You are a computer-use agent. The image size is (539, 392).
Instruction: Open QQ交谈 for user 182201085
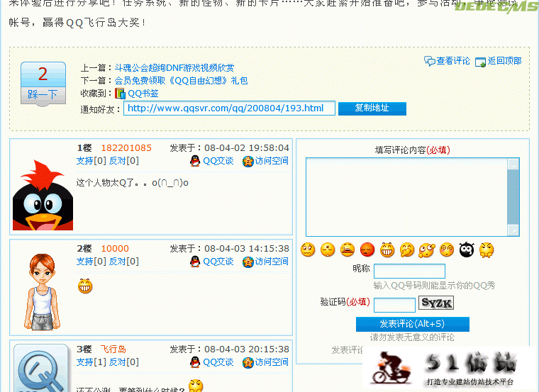pyautogui.click(x=218, y=161)
